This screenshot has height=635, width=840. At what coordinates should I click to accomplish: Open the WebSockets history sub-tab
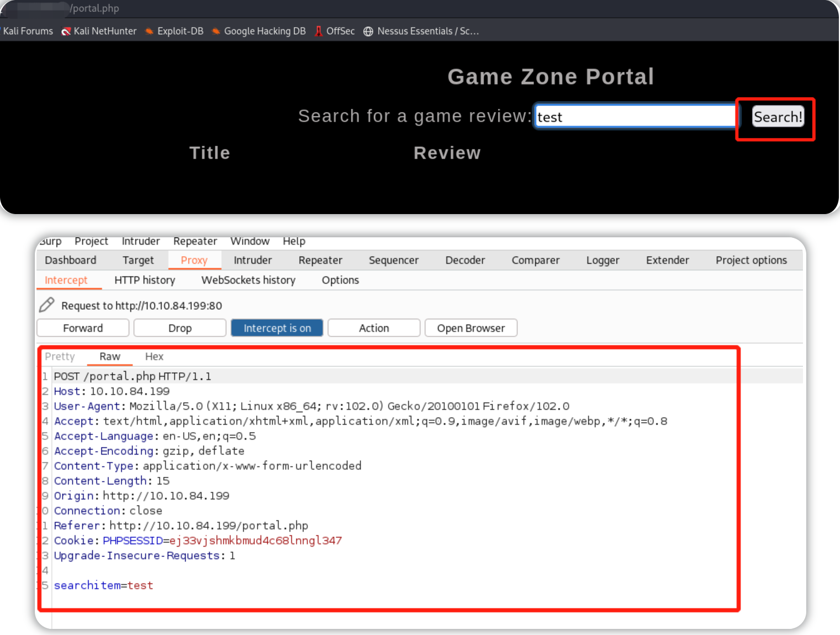point(248,280)
